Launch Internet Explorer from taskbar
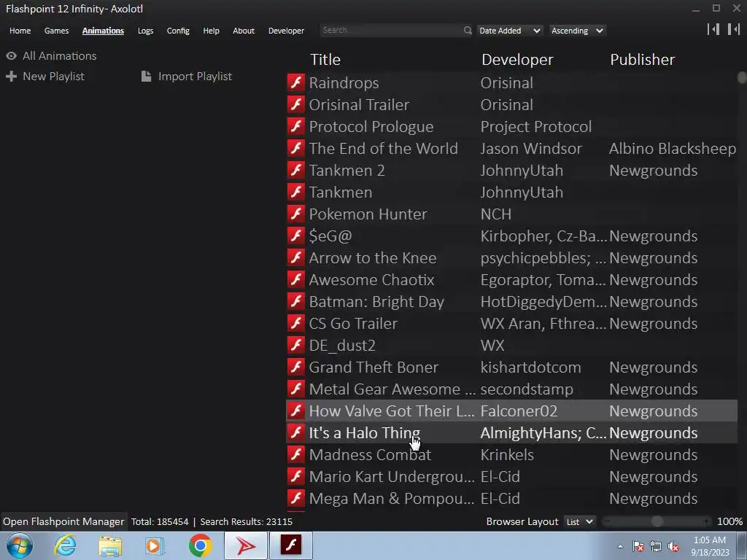Screen dimensions: 747x560 (65, 545)
